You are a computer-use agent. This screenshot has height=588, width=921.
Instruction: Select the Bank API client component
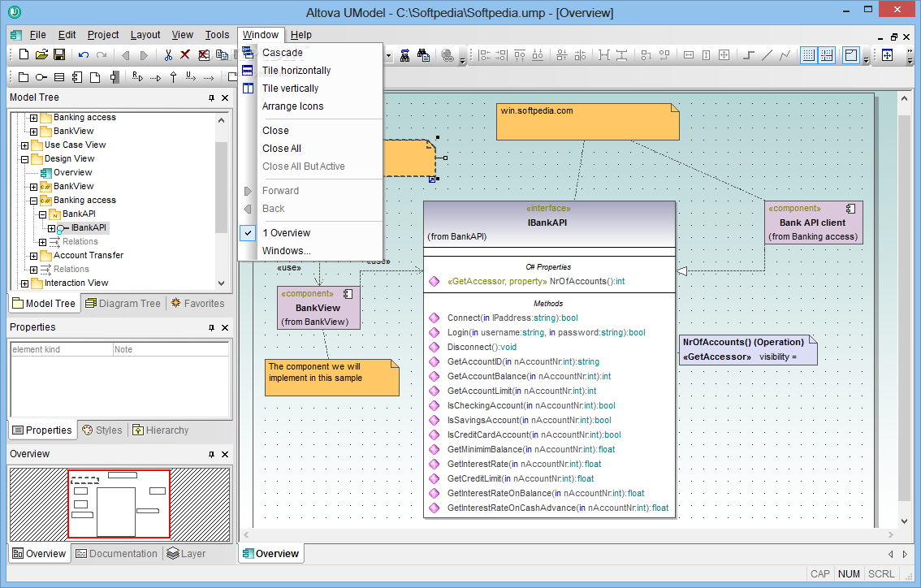click(814, 223)
